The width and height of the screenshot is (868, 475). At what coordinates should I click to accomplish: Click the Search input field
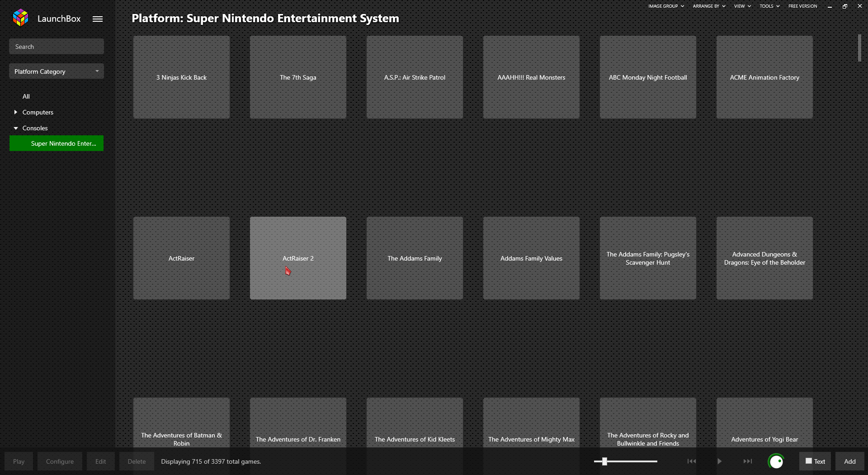click(x=57, y=47)
